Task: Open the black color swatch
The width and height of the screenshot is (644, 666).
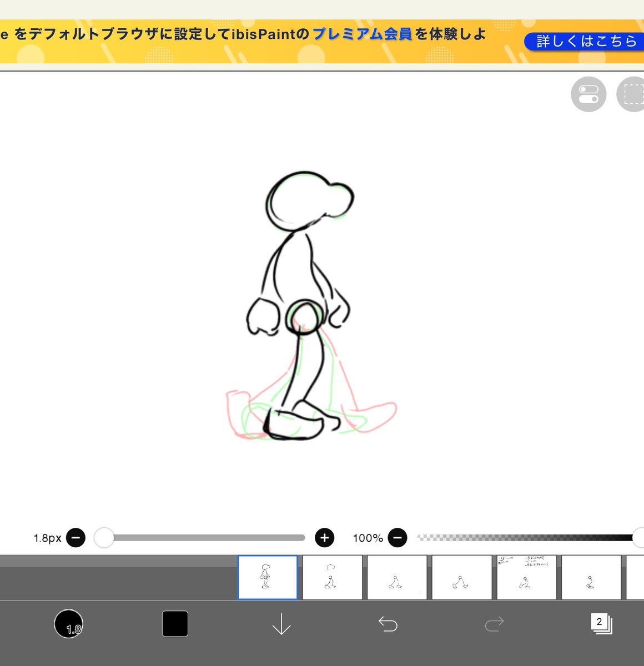Action: point(175,624)
